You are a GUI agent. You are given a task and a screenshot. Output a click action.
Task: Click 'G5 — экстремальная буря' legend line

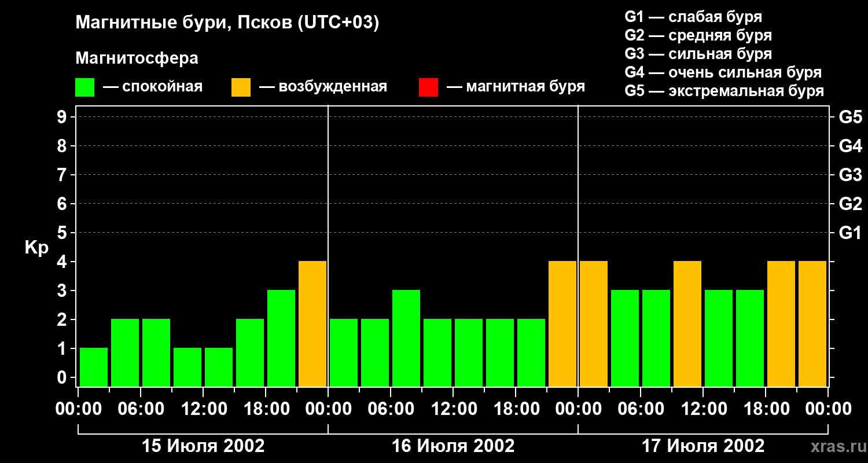pyautogui.click(x=724, y=91)
